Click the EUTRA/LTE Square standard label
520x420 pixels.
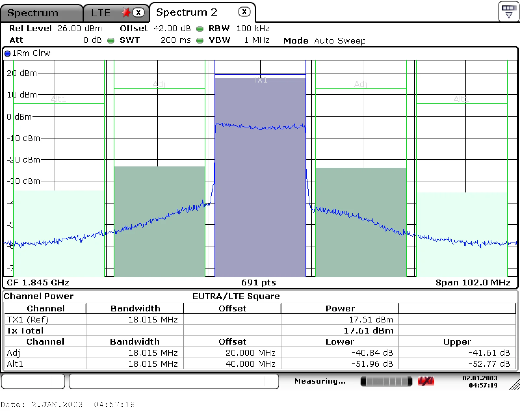point(236,296)
